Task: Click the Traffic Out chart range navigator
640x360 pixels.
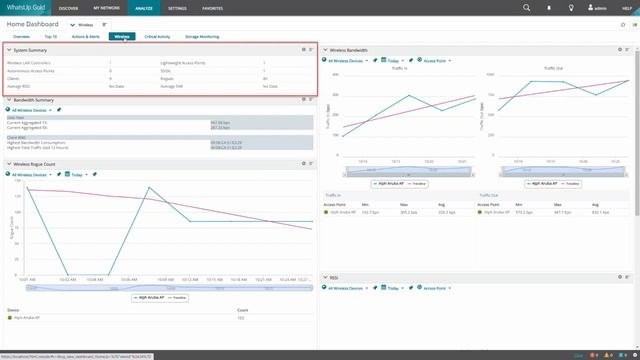Action: [563, 171]
